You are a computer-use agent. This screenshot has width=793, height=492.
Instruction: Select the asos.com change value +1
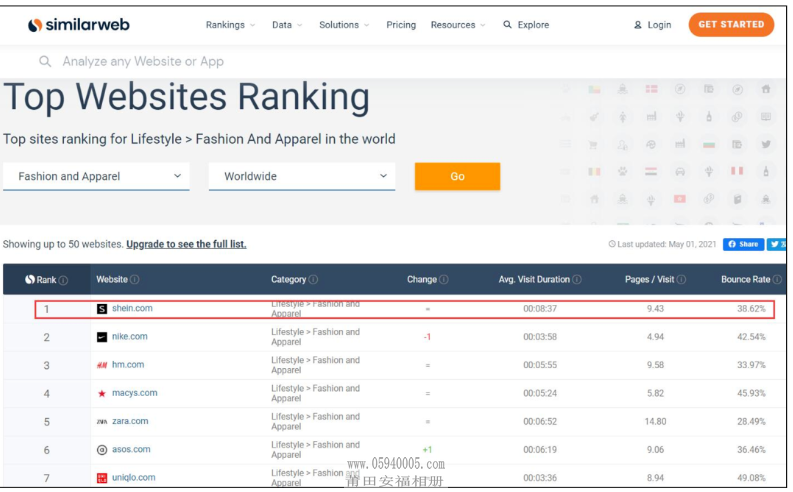tap(427, 450)
